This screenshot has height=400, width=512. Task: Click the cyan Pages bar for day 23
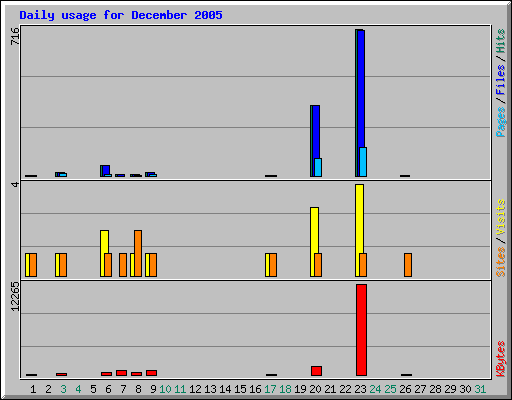363,162
